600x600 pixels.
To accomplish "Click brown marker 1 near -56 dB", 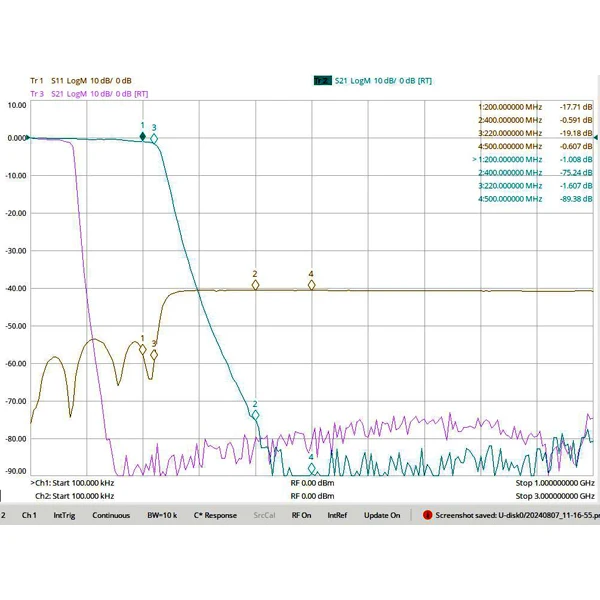I will point(143,350).
